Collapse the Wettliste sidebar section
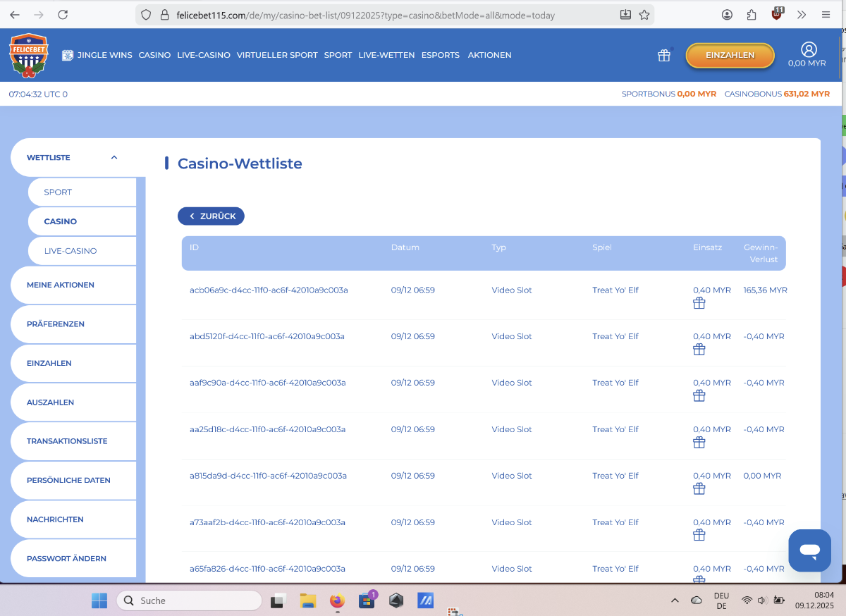The height and width of the screenshot is (616, 846). pyautogui.click(x=114, y=158)
